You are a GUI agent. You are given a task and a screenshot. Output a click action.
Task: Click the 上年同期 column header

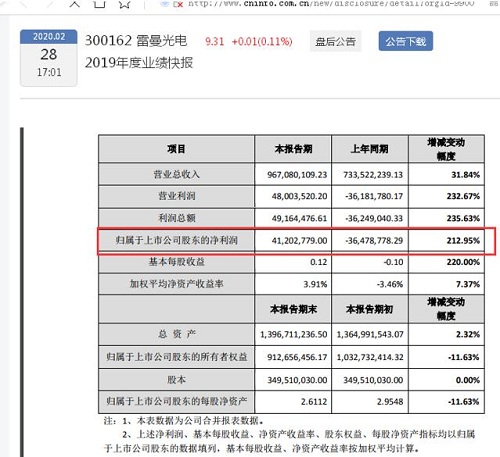click(370, 149)
